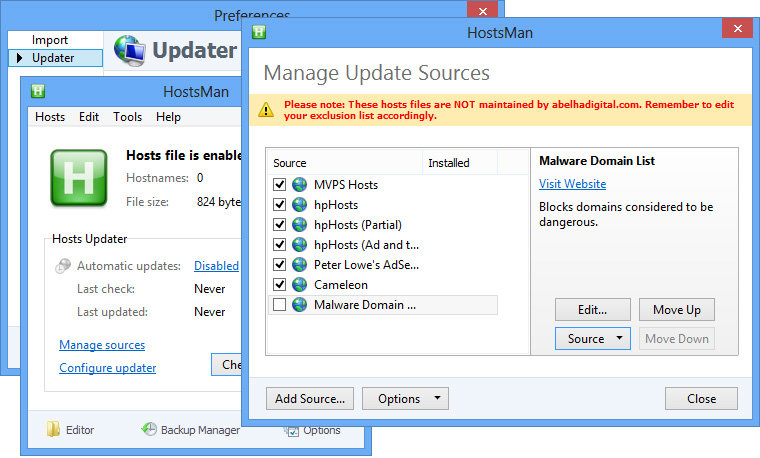
Task: Uncheck hpHosts (Partial) checkbox
Action: [279, 224]
